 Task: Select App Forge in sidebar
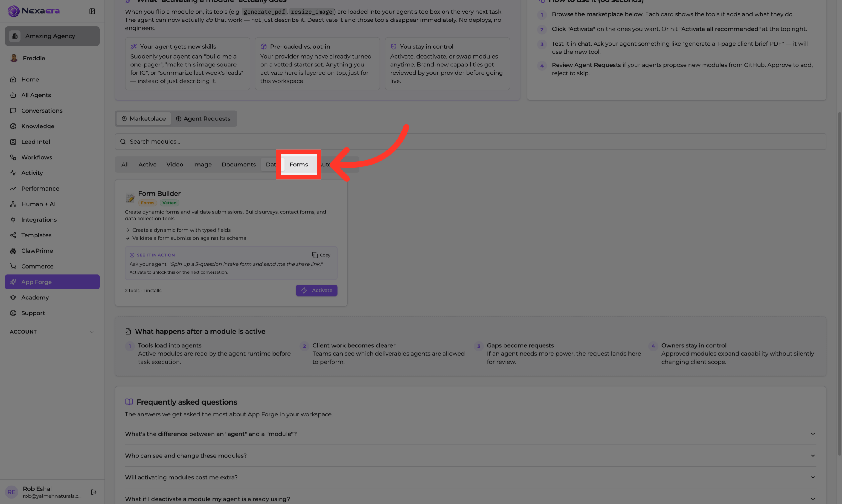52,282
